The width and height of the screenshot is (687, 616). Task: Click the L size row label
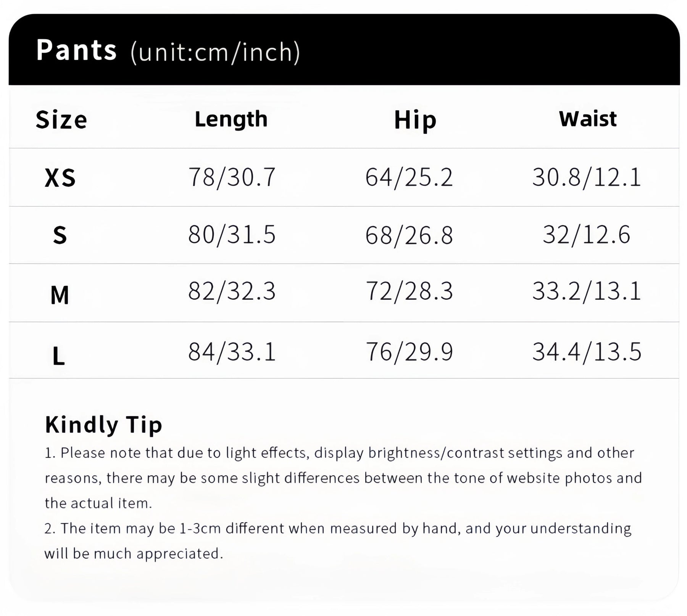click(58, 356)
